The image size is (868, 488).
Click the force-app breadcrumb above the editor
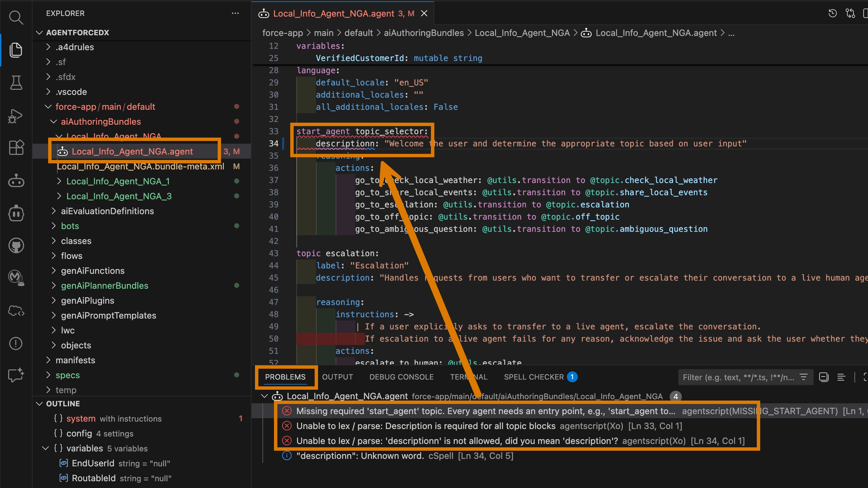click(282, 33)
